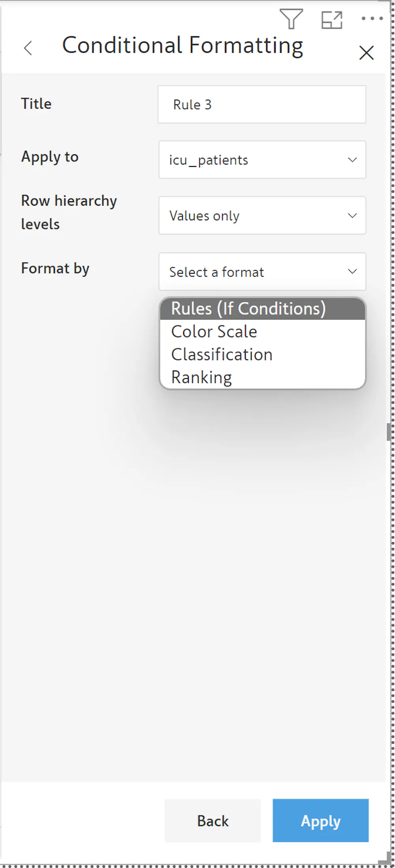Click the Apply to dropdown chevron arrow
Screen dimensions: 395x868
coord(352,160)
